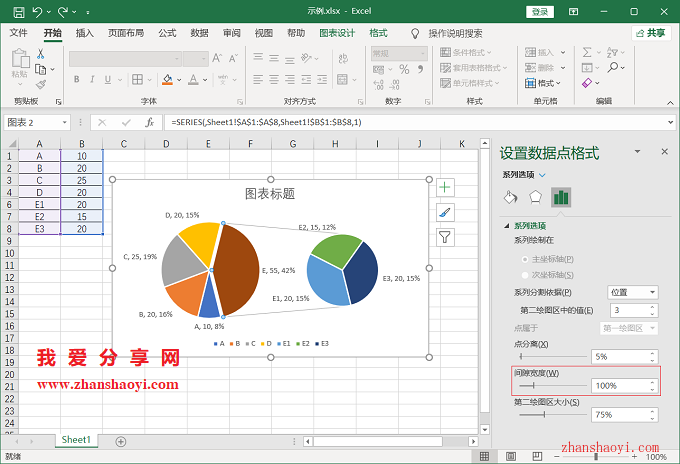
Task: Toggle Bold formatting
Action: (77, 79)
